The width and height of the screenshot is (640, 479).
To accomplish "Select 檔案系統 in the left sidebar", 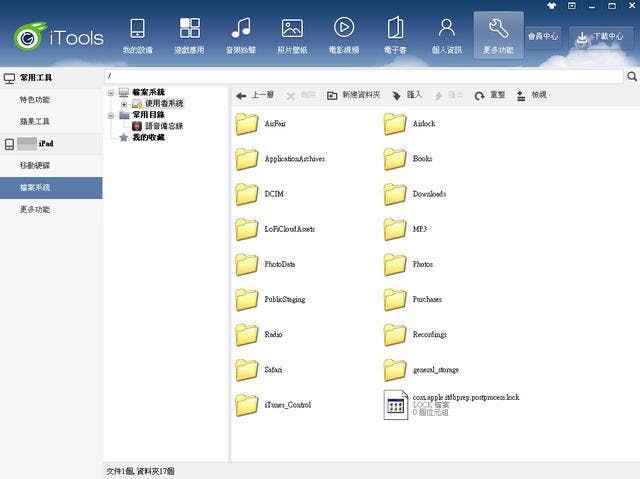I will tap(35, 187).
